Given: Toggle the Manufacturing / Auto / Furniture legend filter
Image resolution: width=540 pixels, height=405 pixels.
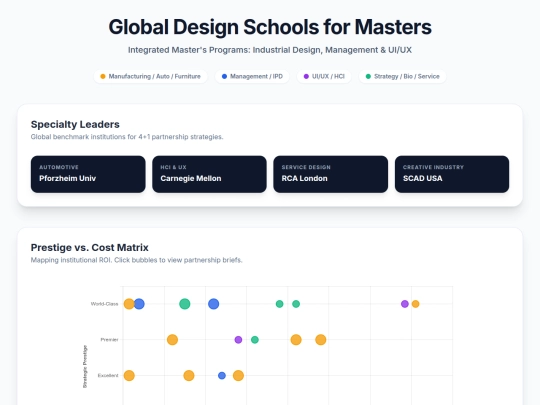Looking at the screenshot, I should (x=150, y=76).
